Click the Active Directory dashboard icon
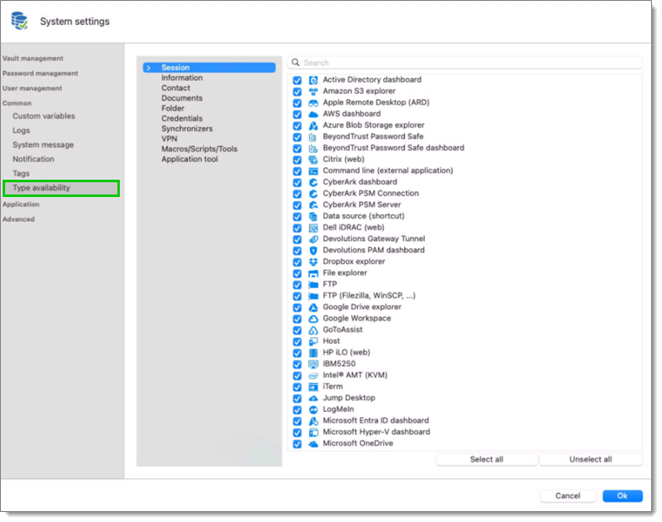Screen dimensions: 662x522 click(313, 80)
